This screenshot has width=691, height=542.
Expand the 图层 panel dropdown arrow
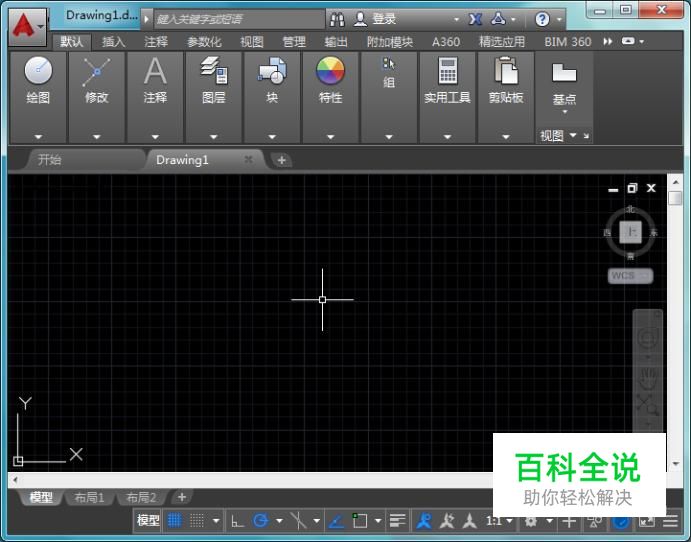click(x=214, y=137)
